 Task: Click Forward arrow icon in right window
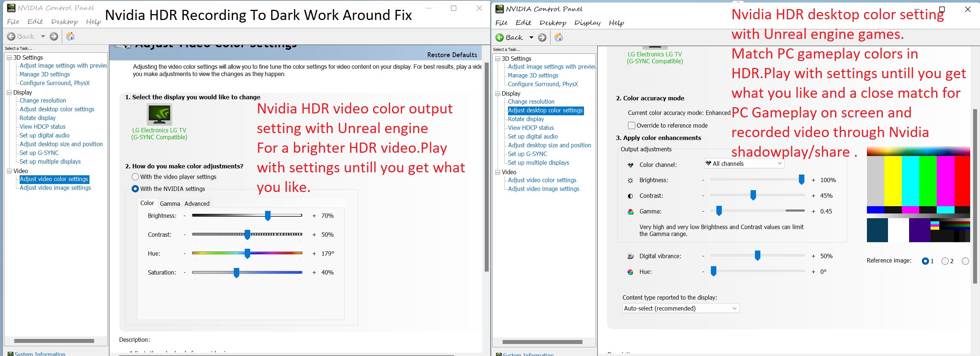[x=543, y=38]
